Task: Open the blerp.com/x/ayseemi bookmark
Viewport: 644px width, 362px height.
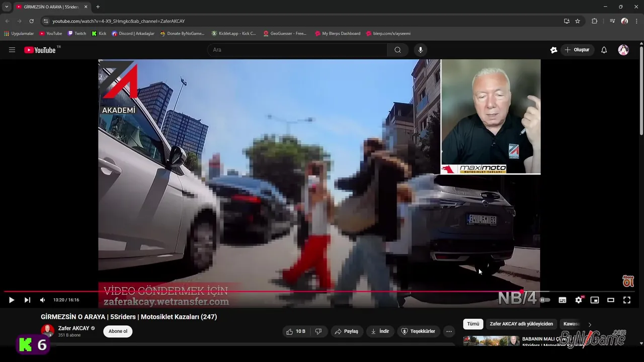Action: click(388, 34)
